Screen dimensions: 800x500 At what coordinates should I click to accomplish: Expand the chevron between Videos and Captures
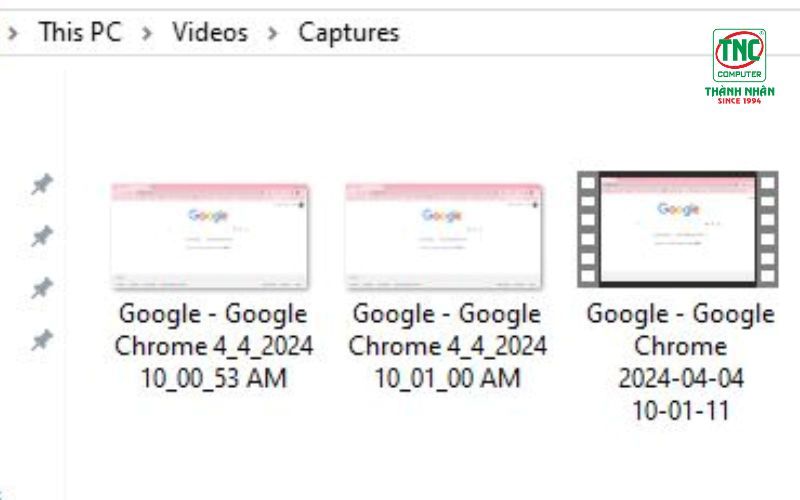click(273, 34)
